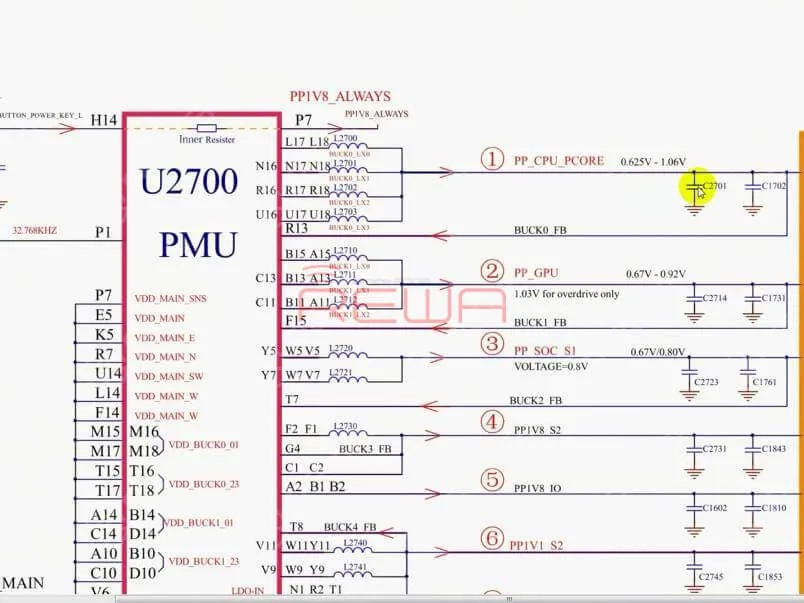Click the VDD_MAIN_E pin name
This screenshot has height=603, width=804.
(x=165, y=338)
